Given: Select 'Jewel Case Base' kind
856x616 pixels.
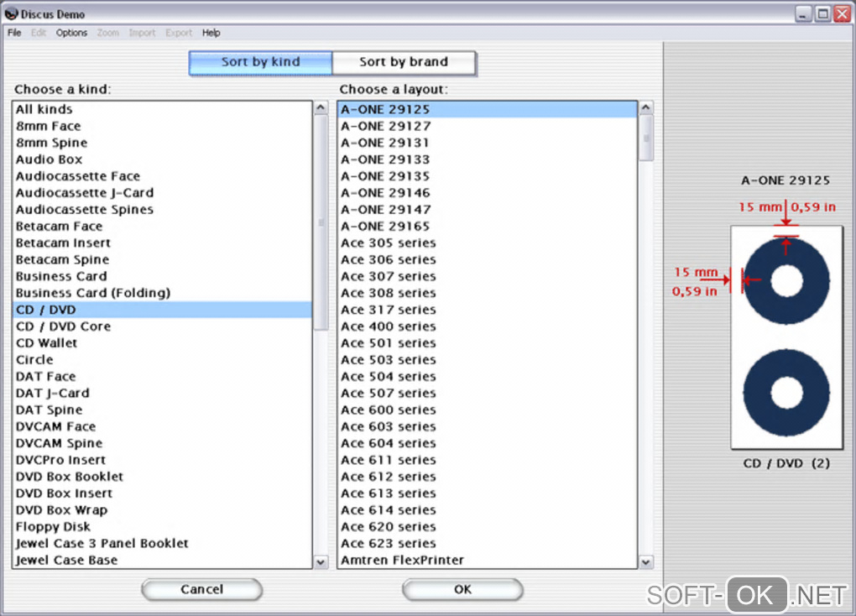Looking at the screenshot, I should pyautogui.click(x=162, y=561).
